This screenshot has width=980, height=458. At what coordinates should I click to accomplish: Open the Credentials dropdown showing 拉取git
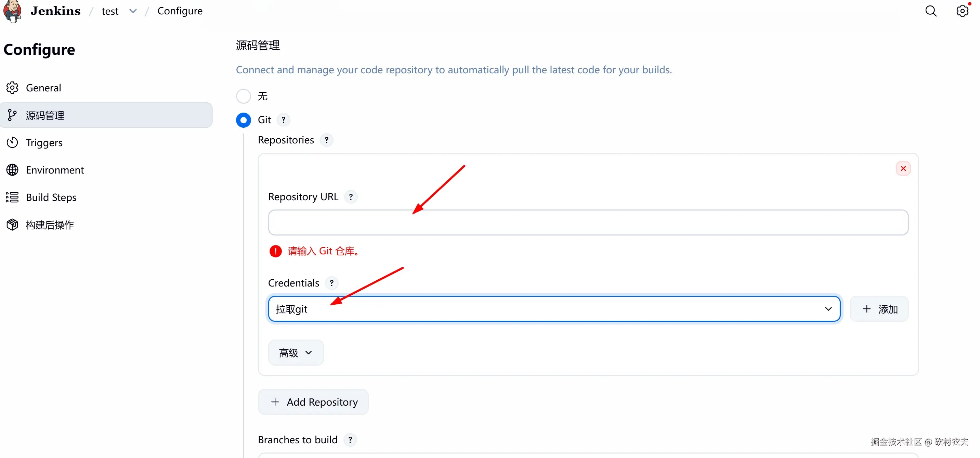pyautogui.click(x=554, y=309)
